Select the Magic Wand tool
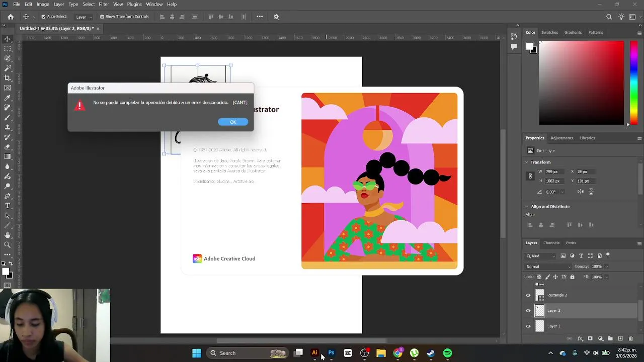This screenshot has width=644, height=362. 7,68
